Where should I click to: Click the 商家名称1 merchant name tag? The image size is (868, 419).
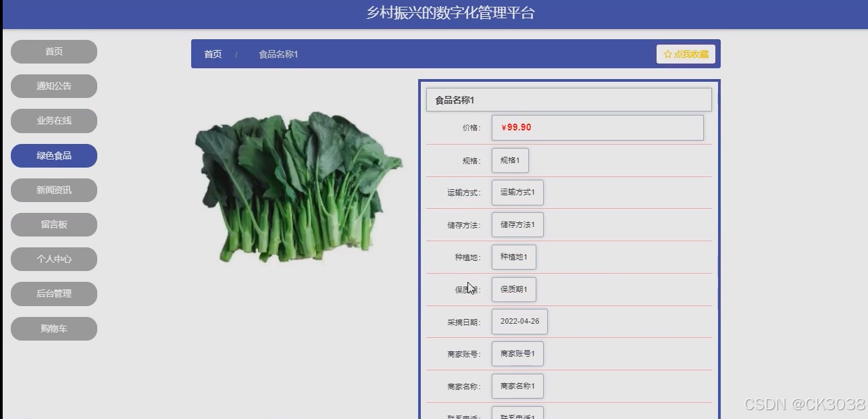pos(517,386)
